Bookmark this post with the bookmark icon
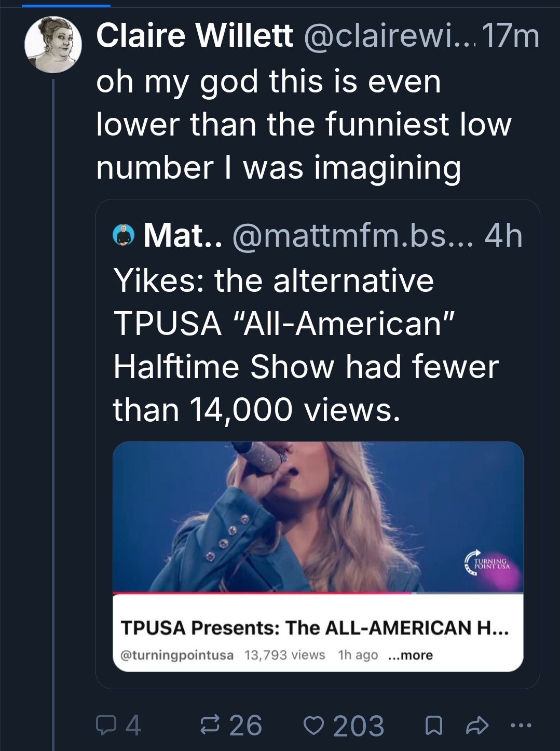 tap(434, 726)
